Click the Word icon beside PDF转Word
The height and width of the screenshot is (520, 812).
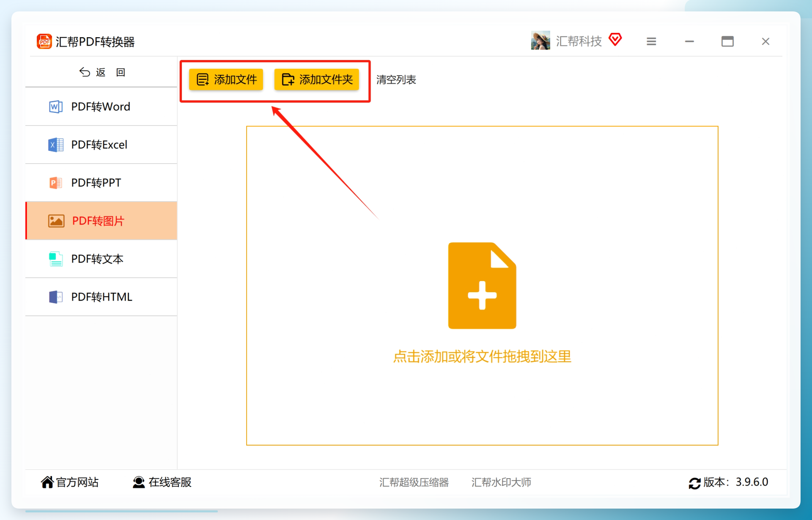pyautogui.click(x=56, y=107)
